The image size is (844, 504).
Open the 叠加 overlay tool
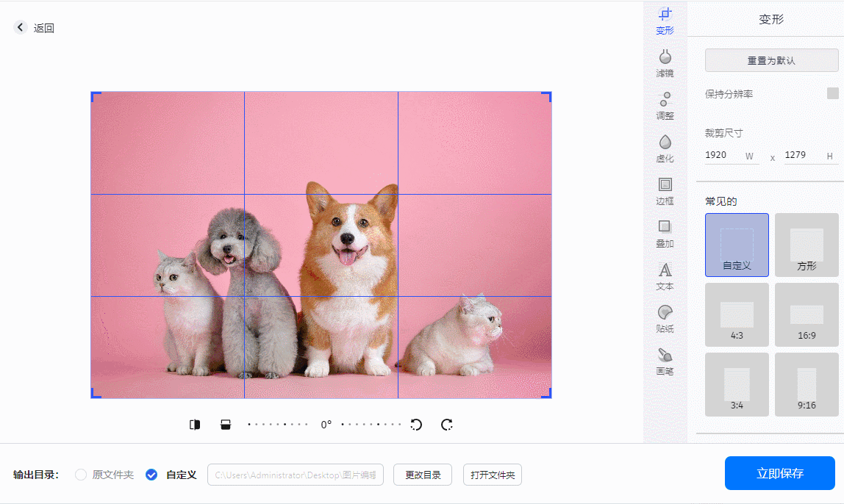pyautogui.click(x=665, y=234)
